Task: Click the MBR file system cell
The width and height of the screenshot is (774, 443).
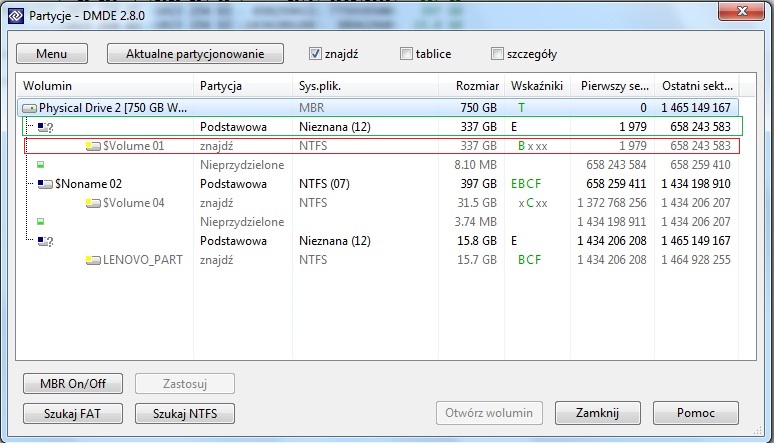Action: point(311,108)
